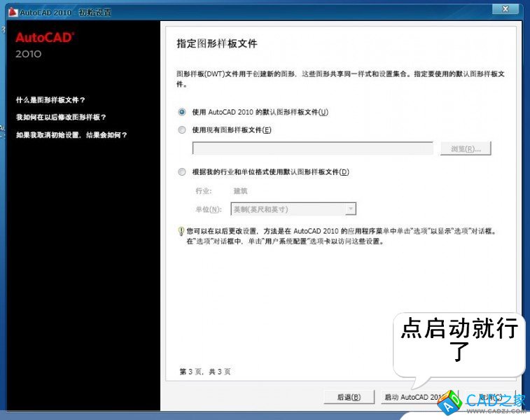The image size is (530, 420).
Task: Click the 指定图形样板文件 heading text
Action: (x=217, y=43)
